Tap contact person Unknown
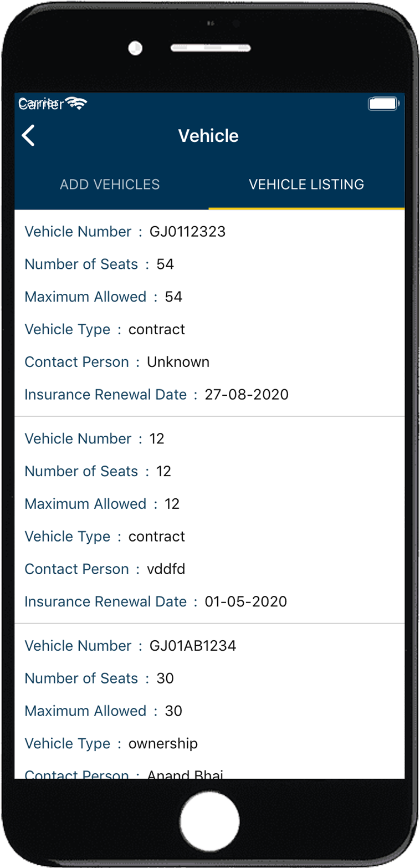420x868 pixels. (178, 362)
